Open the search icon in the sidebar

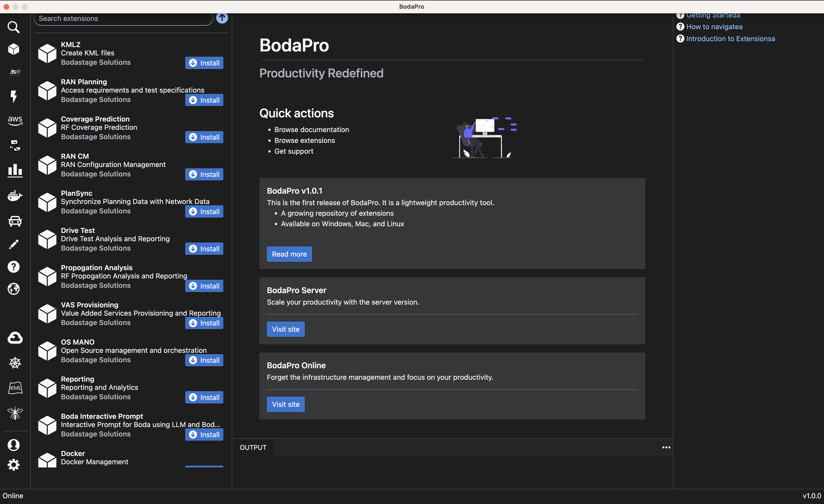[14, 27]
